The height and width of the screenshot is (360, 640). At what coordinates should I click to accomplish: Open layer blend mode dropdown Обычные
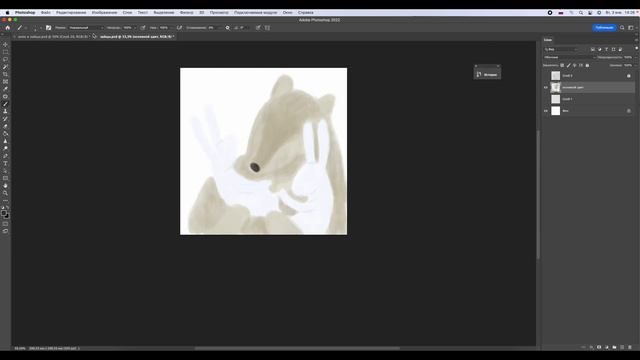tap(569, 58)
